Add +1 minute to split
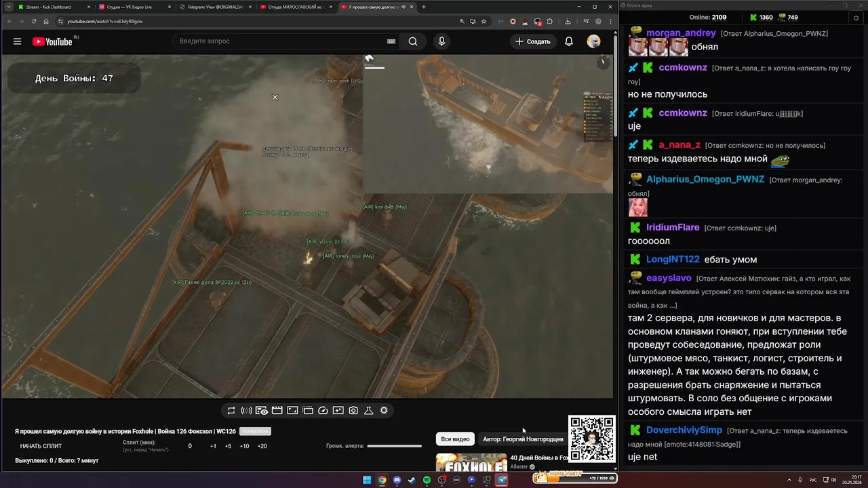This screenshot has height=488, width=868. pos(213,446)
